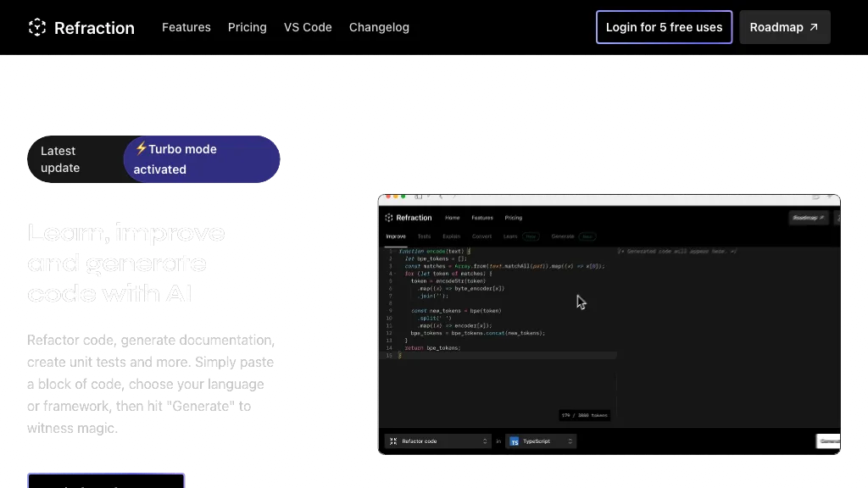
Task: Expand the TypeScript language dropdown in demo
Action: click(542, 441)
